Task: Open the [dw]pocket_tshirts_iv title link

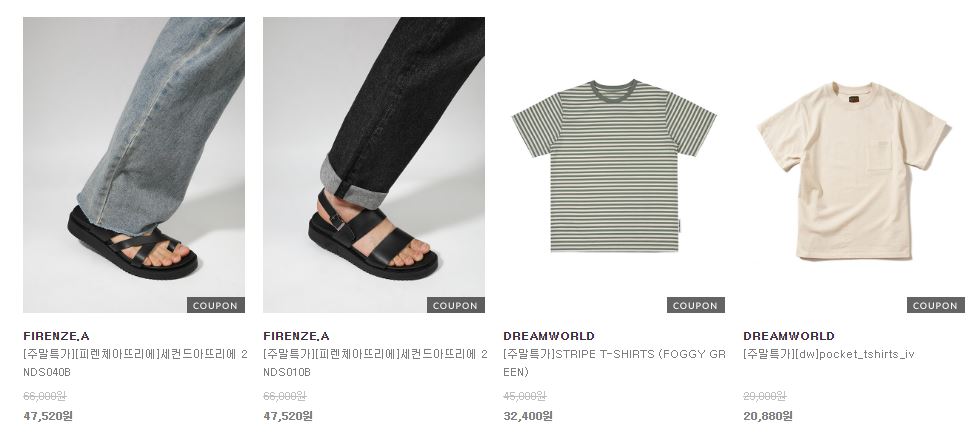Action: (829, 354)
